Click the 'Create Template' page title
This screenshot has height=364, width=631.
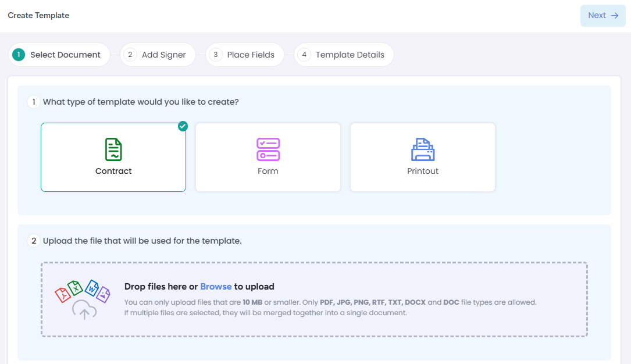tap(38, 15)
